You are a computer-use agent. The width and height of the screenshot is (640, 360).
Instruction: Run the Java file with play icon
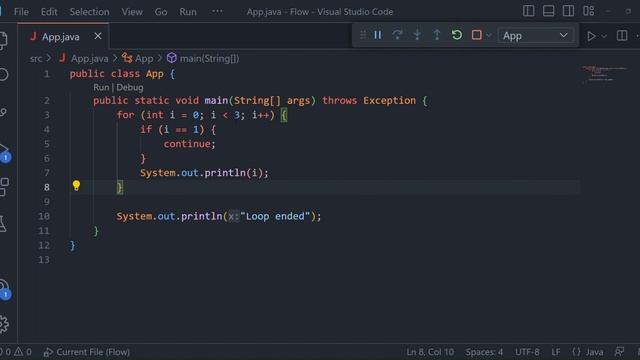click(x=591, y=36)
